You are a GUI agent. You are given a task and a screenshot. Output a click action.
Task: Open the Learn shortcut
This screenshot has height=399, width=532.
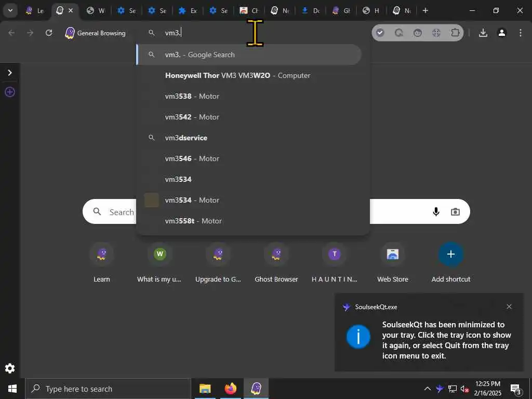coord(102,263)
